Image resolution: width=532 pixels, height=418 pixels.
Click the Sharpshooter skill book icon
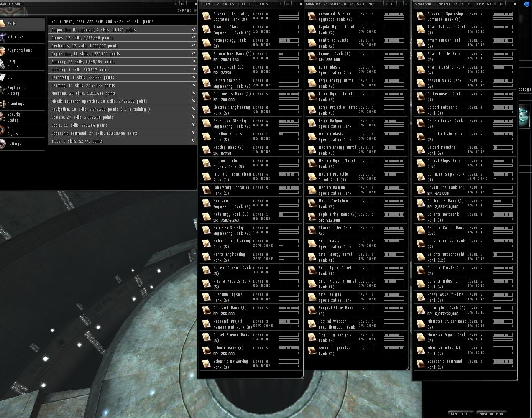coord(312,230)
